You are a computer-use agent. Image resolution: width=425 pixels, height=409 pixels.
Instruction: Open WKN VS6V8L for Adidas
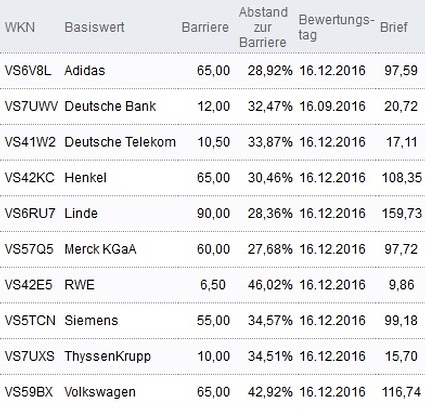pyautogui.click(x=28, y=70)
